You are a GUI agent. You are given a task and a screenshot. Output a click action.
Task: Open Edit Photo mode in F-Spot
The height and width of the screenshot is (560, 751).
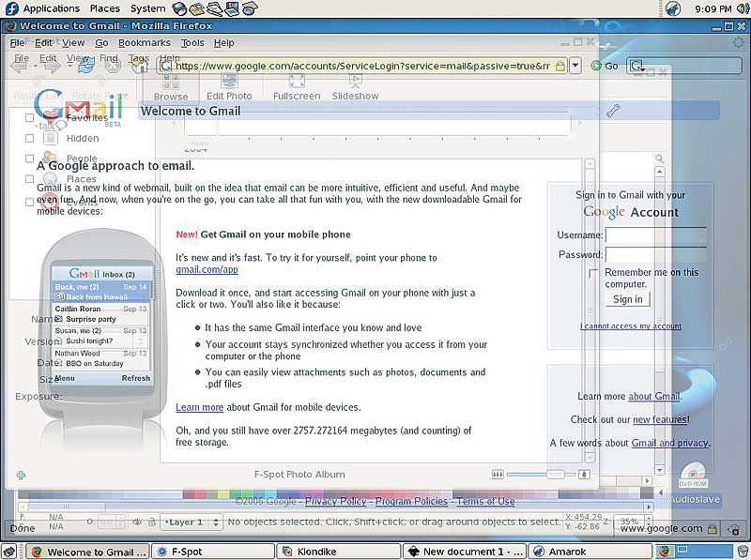[x=229, y=86]
